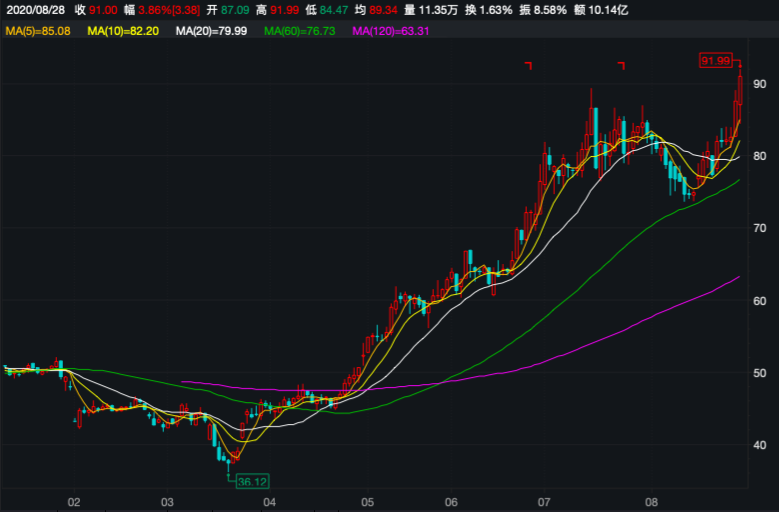Click the red corner marker left of 91.99 tag

click(x=621, y=66)
